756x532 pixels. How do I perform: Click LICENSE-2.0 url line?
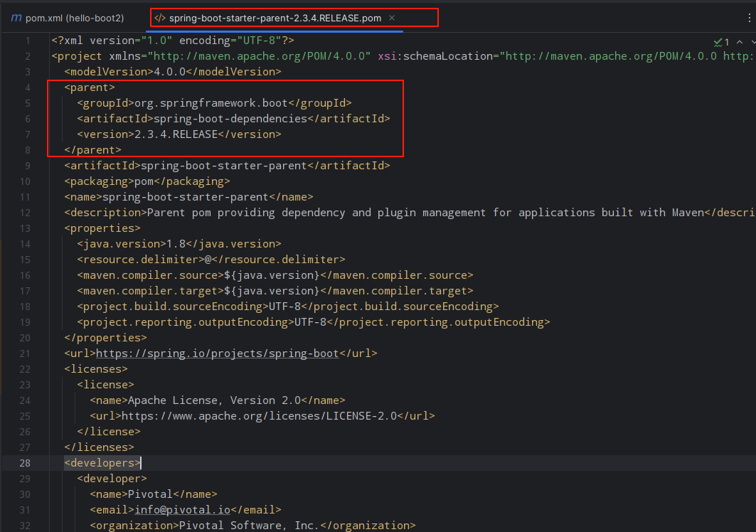(x=262, y=416)
